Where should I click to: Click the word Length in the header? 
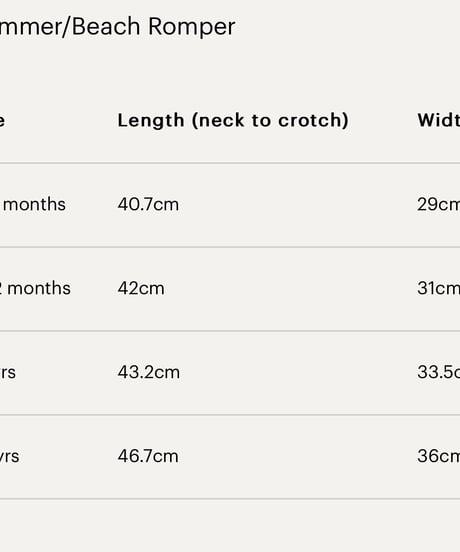click(151, 120)
